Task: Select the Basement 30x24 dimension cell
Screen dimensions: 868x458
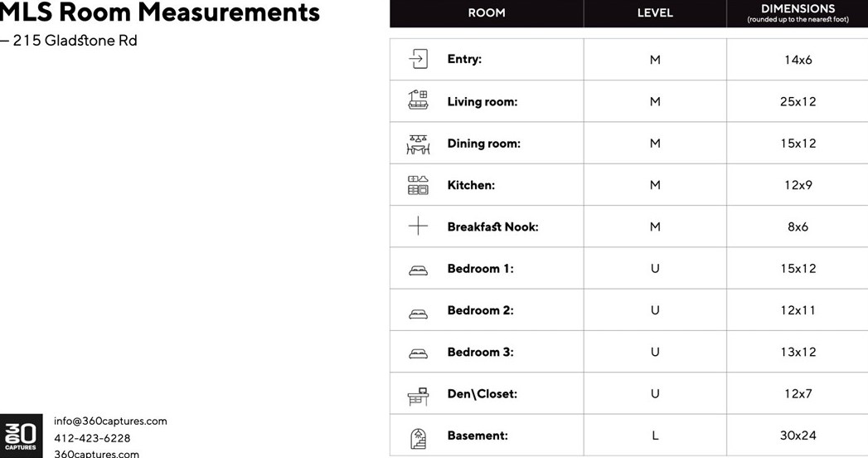Action: (798, 436)
